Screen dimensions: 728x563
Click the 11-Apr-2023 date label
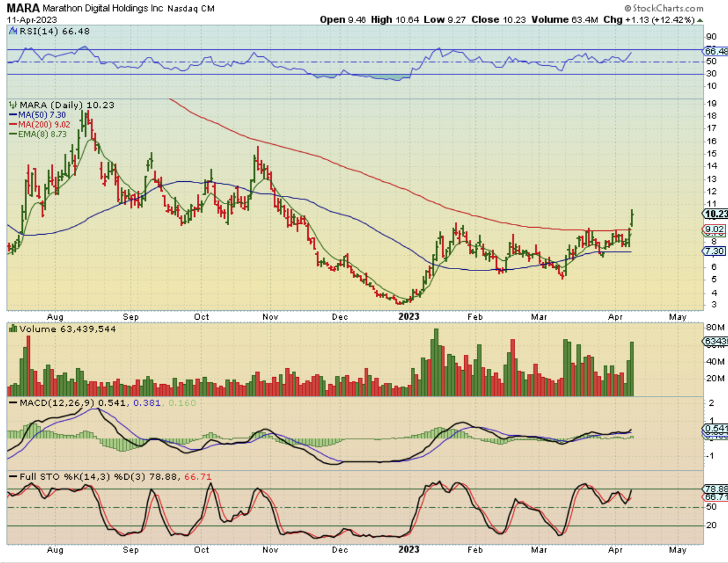(x=32, y=20)
